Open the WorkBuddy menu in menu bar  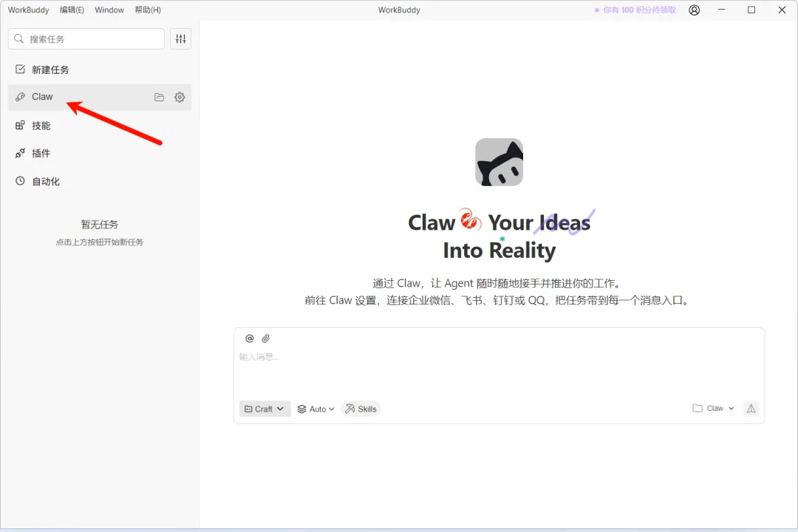coord(29,10)
